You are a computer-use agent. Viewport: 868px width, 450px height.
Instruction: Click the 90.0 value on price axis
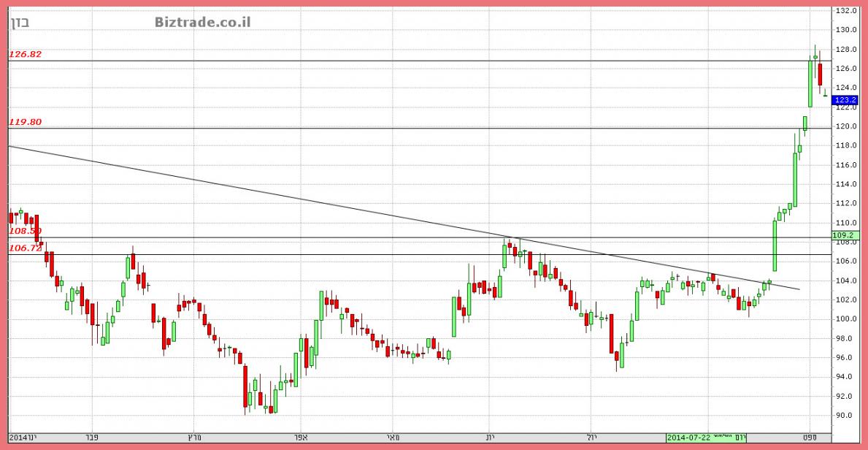845,416
